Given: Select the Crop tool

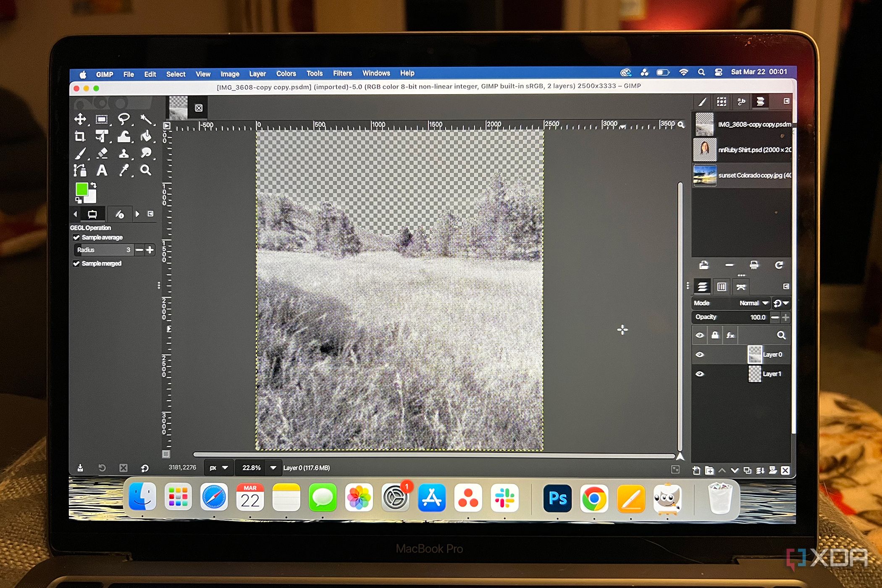Looking at the screenshot, I should (x=80, y=136).
